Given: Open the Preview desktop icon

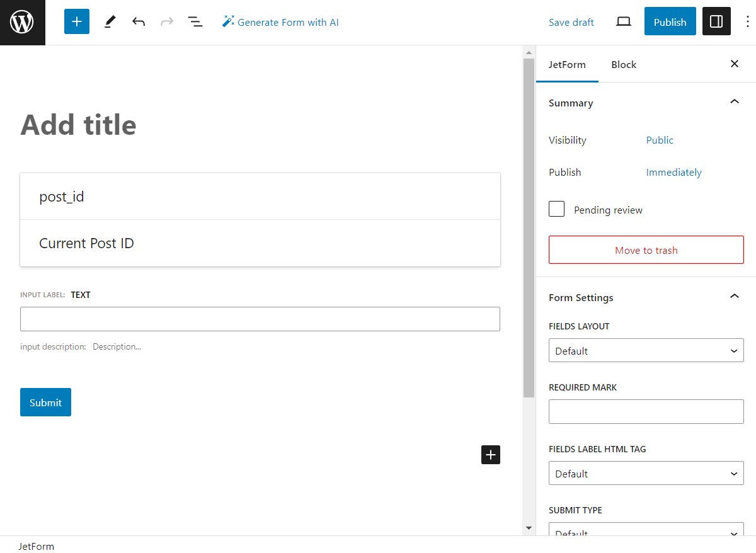Looking at the screenshot, I should click(623, 21).
